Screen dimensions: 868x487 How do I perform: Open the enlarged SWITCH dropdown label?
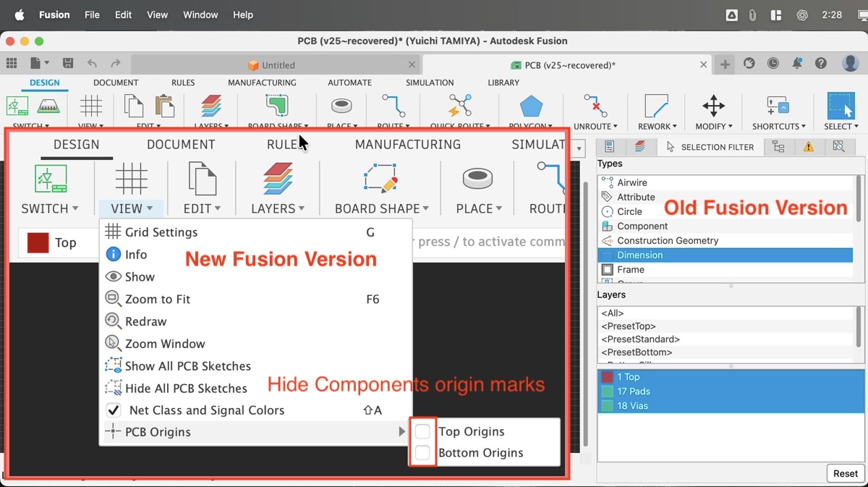[x=50, y=208]
